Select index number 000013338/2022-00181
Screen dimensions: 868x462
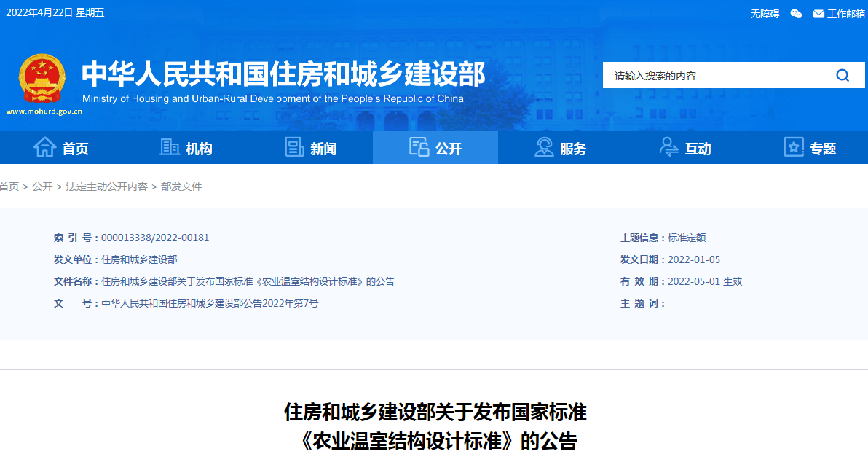click(x=155, y=238)
